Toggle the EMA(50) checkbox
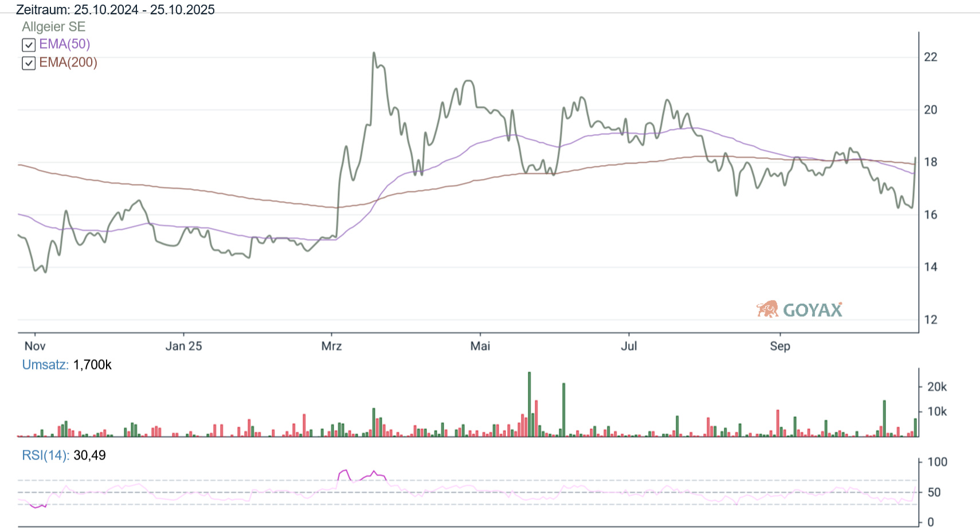The height and width of the screenshot is (530, 980). (29, 45)
